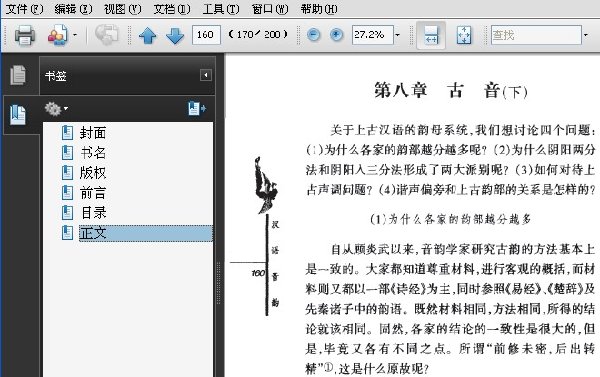Click the margin page number 160
This screenshot has height=377, width=600.
click(x=258, y=273)
